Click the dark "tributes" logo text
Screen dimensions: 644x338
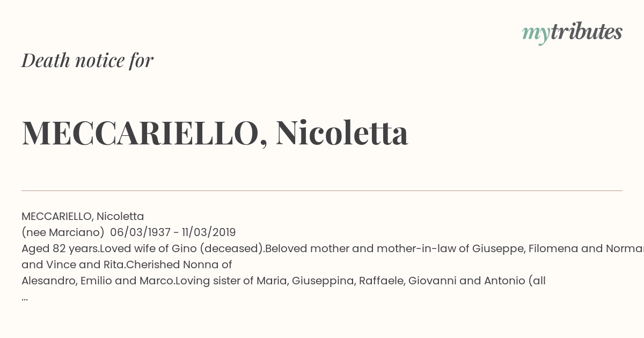pos(587,32)
